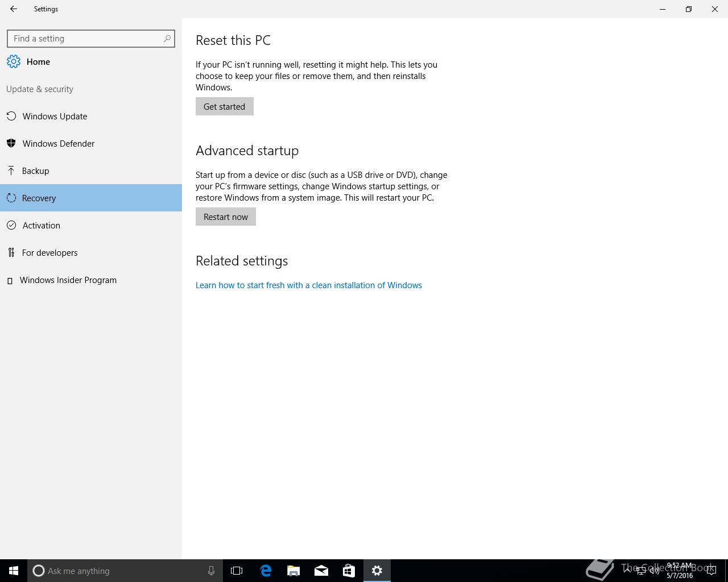The height and width of the screenshot is (582, 728).
Task: Click the back arrow in Settings
Action: pos(14,9)
